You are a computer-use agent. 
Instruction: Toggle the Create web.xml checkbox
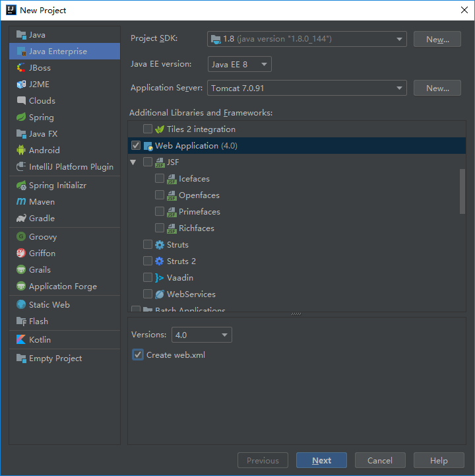tap(138, 355)
